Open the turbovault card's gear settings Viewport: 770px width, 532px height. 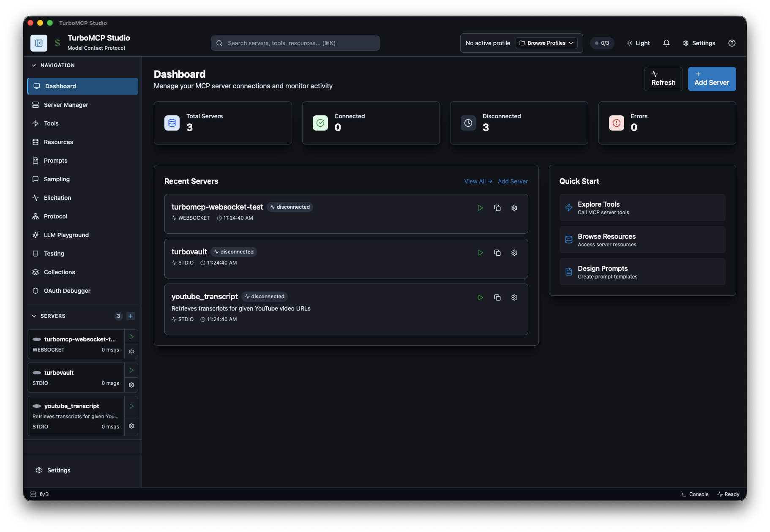pyautogui.click(x=514, y=253)
